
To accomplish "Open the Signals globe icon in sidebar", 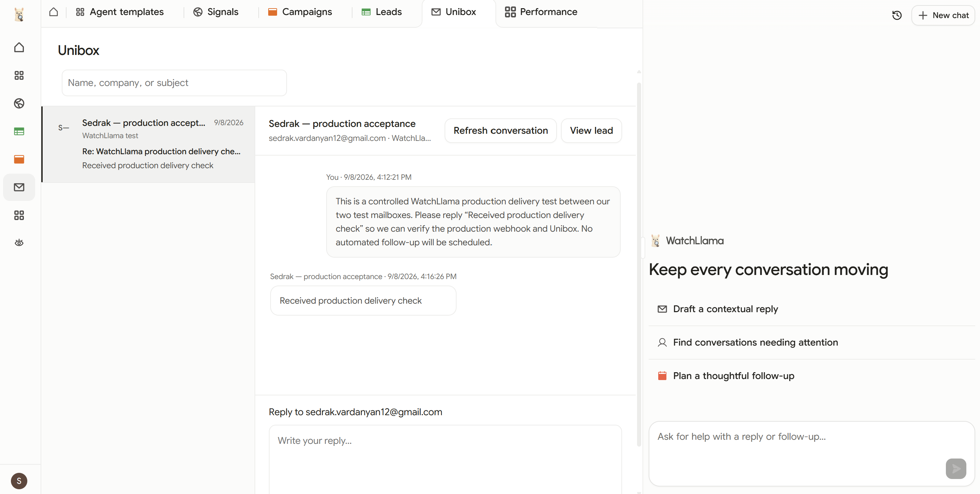I will [19, 103].
